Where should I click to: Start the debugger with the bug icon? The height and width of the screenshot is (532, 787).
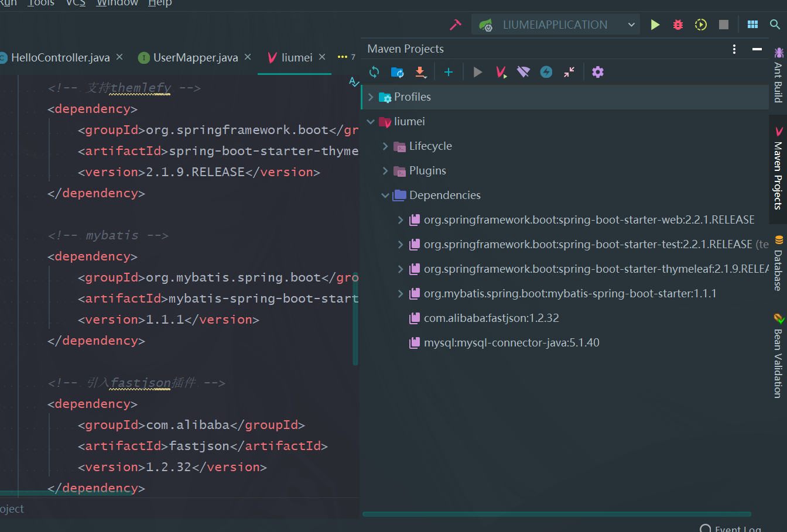[677, 24]
